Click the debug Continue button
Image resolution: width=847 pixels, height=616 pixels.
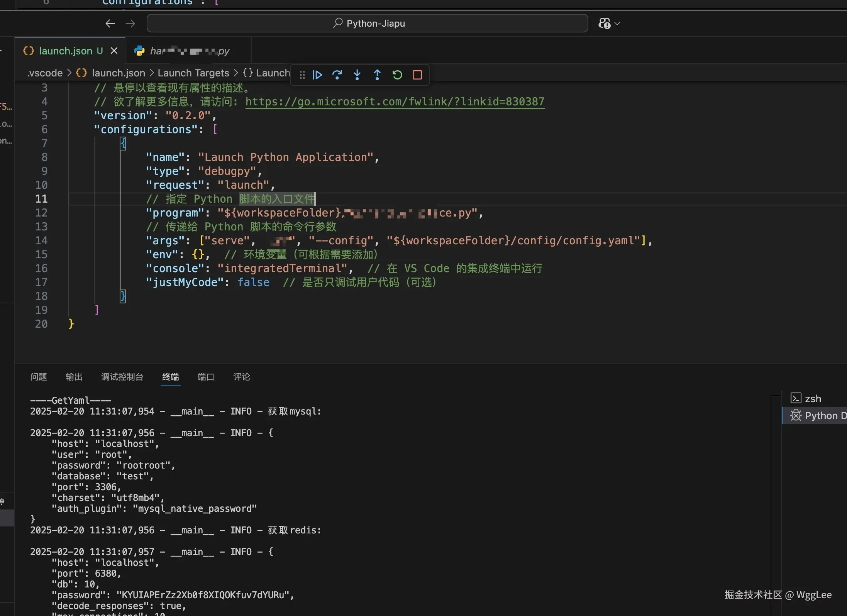[x=317, y=74]
